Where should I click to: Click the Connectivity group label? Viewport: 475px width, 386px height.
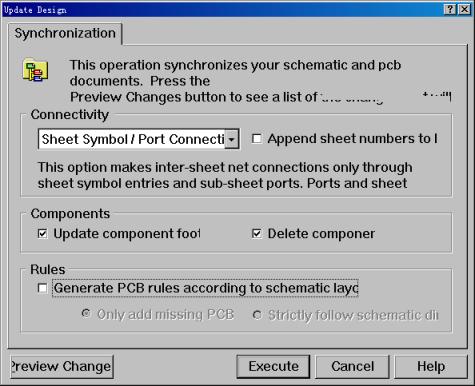tap(70, 115)
